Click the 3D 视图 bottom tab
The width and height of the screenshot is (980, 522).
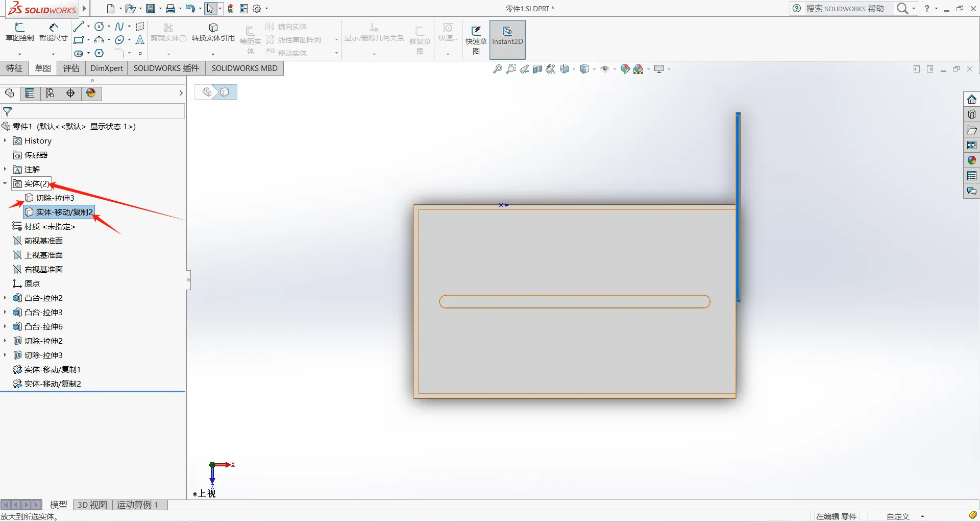pos(92,505)
